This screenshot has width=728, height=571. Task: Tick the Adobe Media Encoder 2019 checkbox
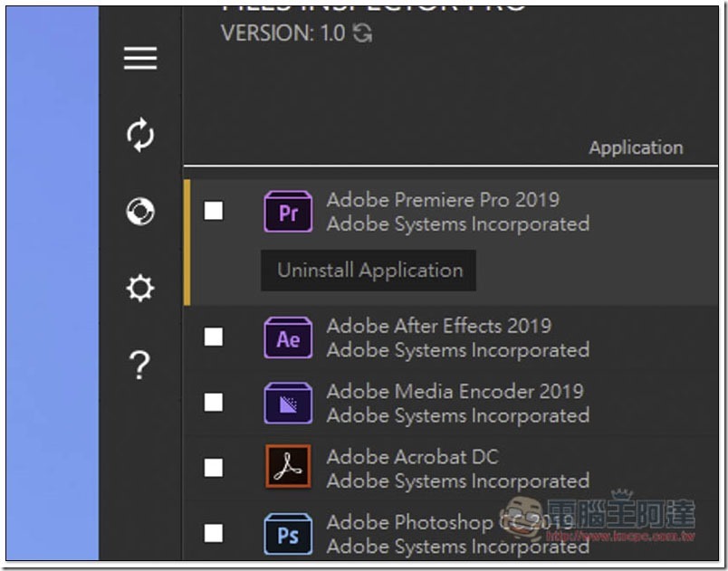pyautogui.click(x=214, y=403)
